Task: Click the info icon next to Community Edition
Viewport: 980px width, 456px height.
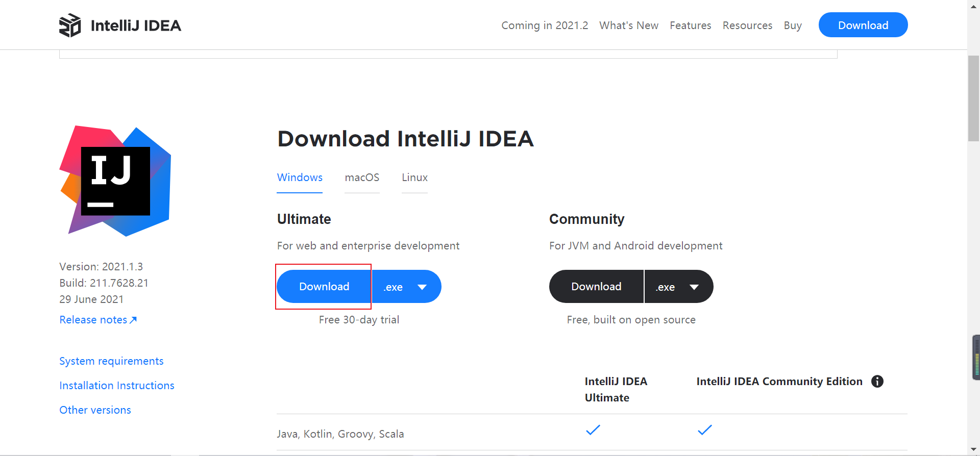Action: point(877,382)
